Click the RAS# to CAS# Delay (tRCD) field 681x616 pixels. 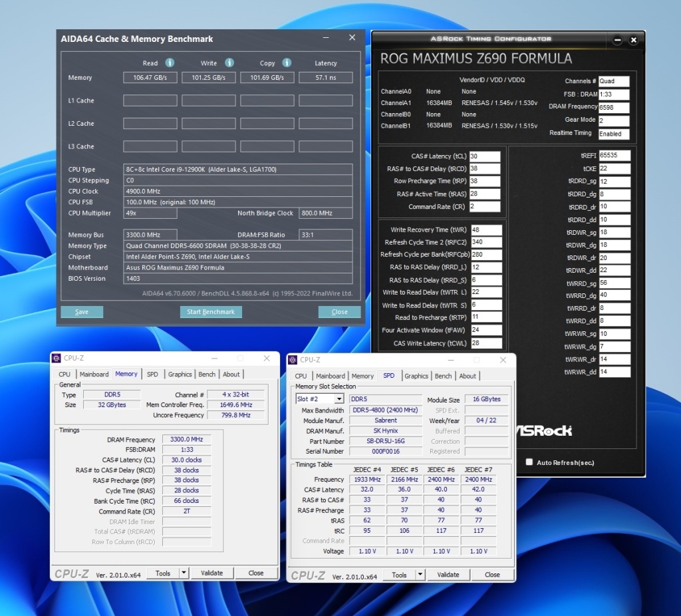pos(485,168)
